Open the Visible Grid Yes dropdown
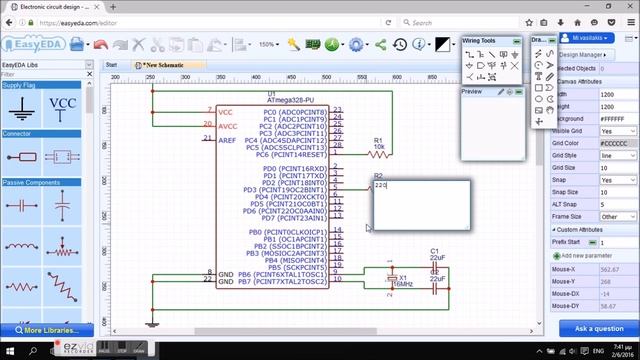The height and width of the screenshot is (360, 640). click(x=618, y=131)
